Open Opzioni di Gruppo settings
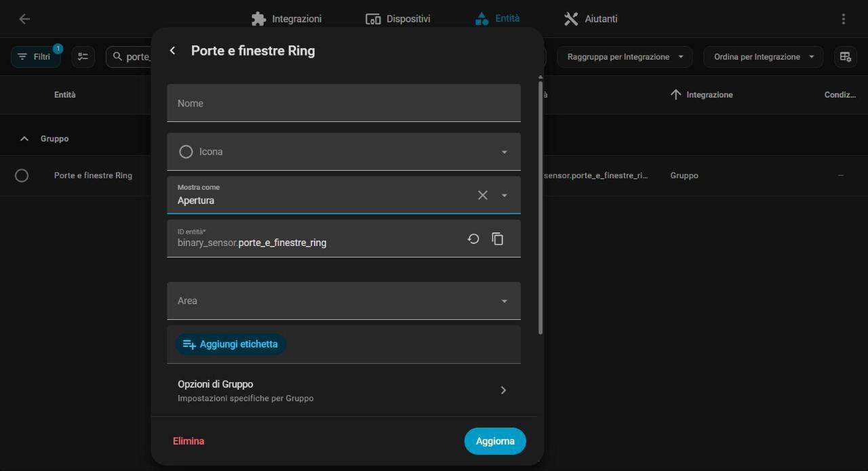 pos(344,390)
